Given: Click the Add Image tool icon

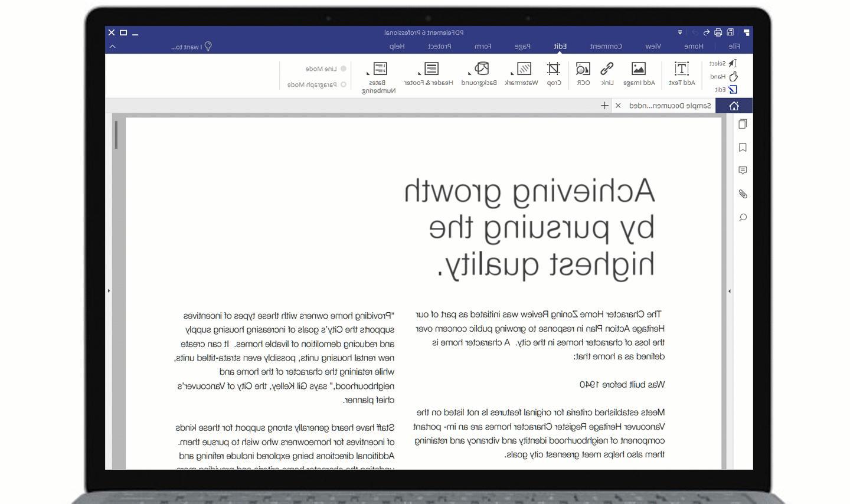Looking at the screenshot, I should click(x=639, y=69).
